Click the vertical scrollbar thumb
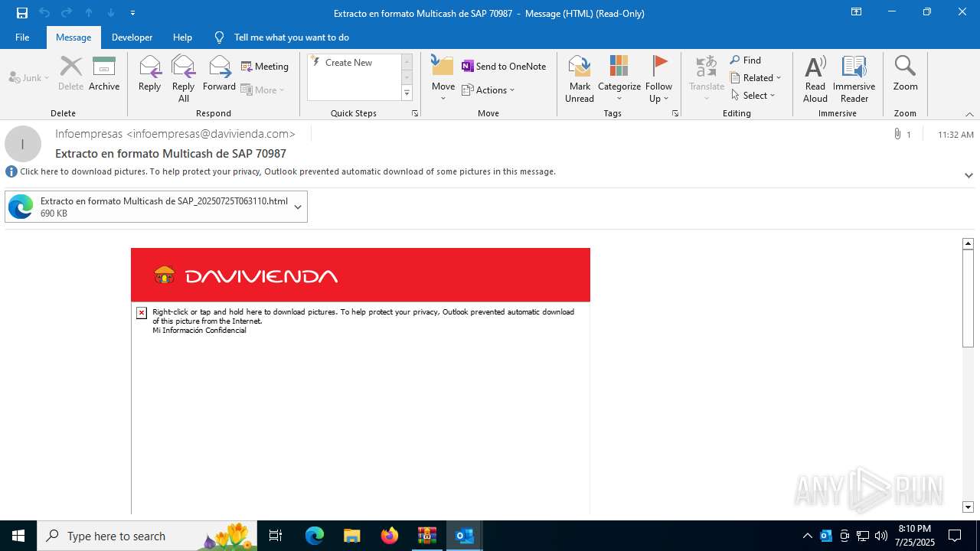This screenshot has width=980, height=551. 968,298
